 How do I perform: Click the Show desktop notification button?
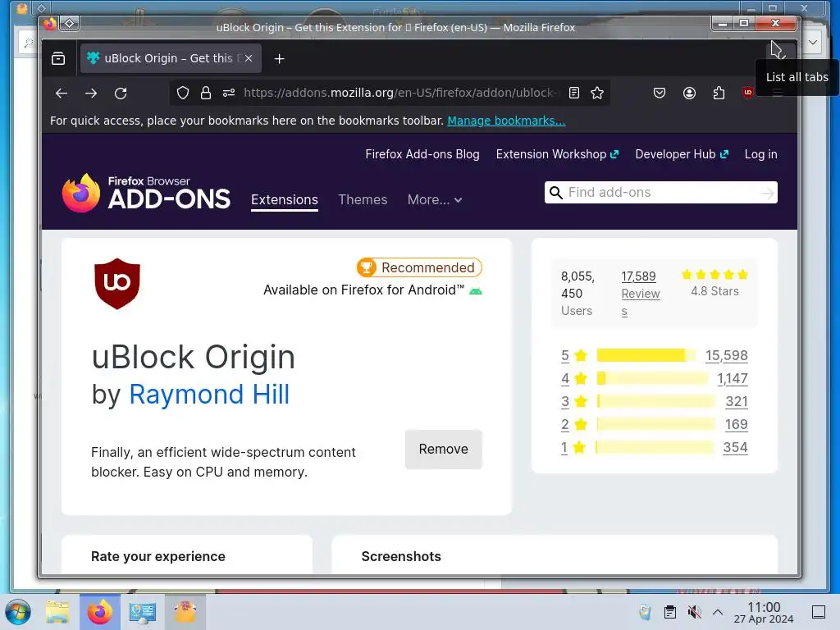pos(819,612)
